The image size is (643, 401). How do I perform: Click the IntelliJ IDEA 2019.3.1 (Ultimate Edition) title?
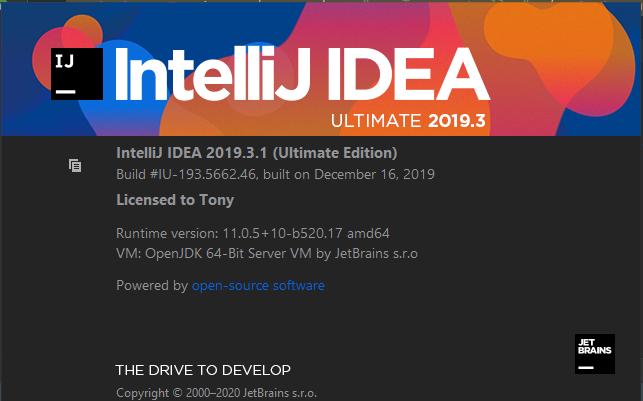257,153
